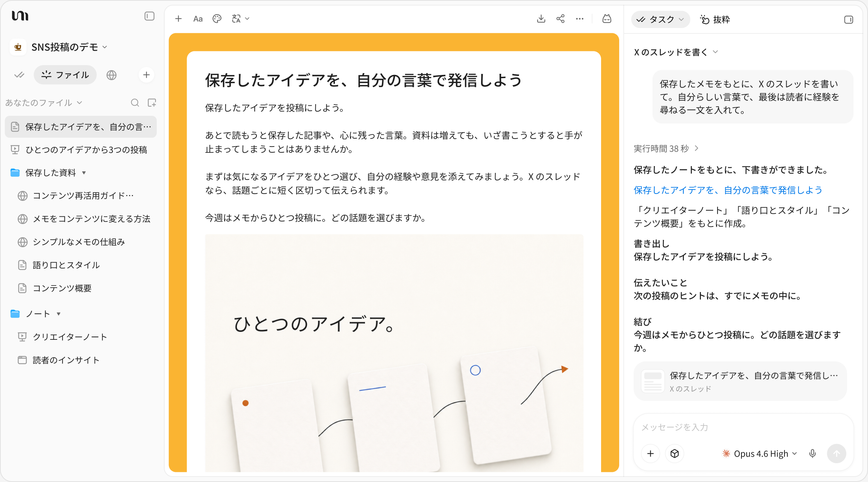Click the window icon beside 読者のインサイト
The width and height of the screenshot is (868, 482).
coord(22,360)
